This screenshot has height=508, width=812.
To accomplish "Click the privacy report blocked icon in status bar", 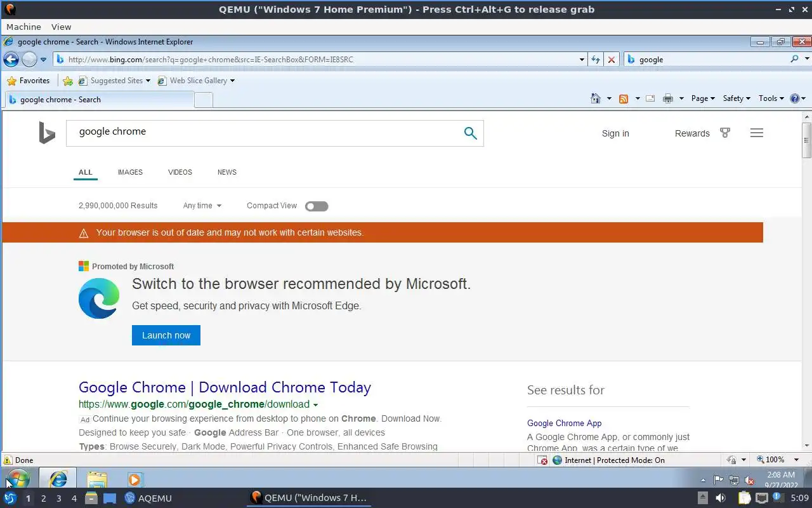I will click(x=542, y=460).
